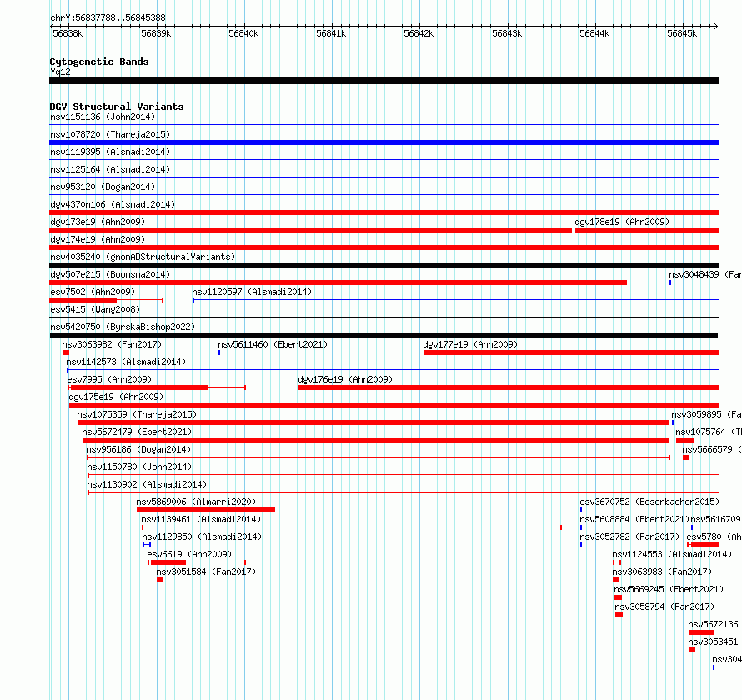
Task: Click the nsv5672136 variant label
Action: tap(713, 624)
